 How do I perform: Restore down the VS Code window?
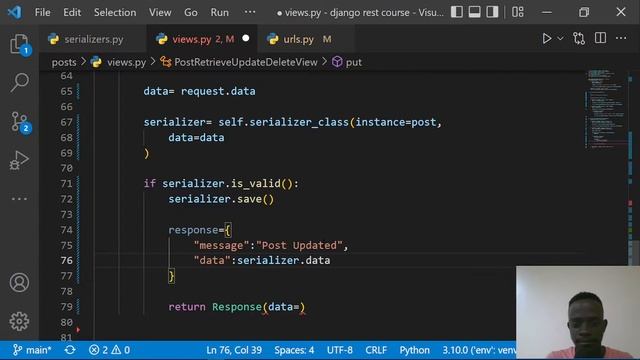point(584,12)
